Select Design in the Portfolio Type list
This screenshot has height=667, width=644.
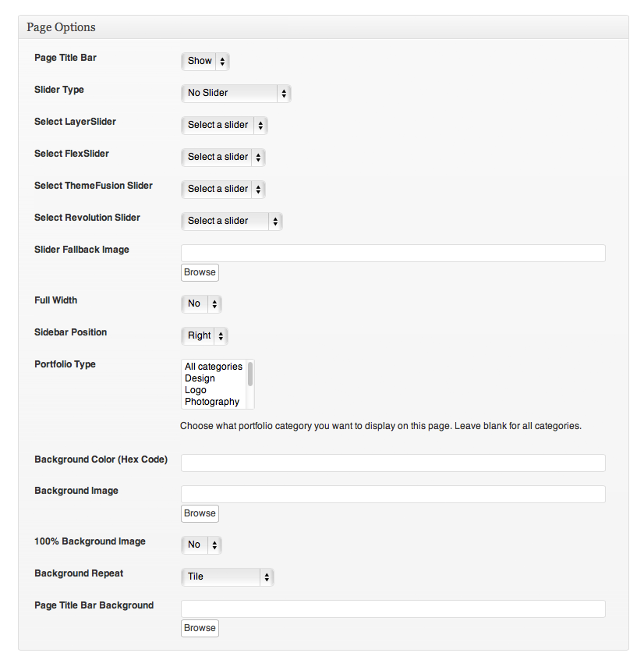pos(200,378)
